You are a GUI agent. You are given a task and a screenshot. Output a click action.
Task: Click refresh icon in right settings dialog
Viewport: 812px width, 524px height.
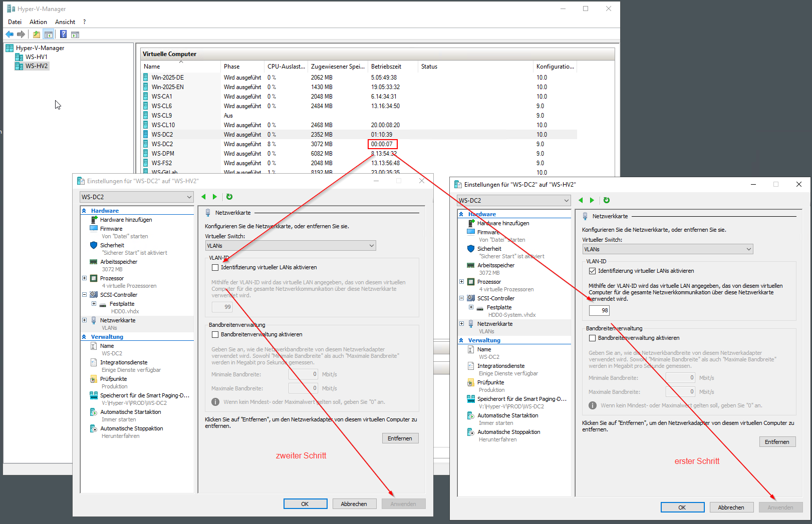(x=607, y=200)
